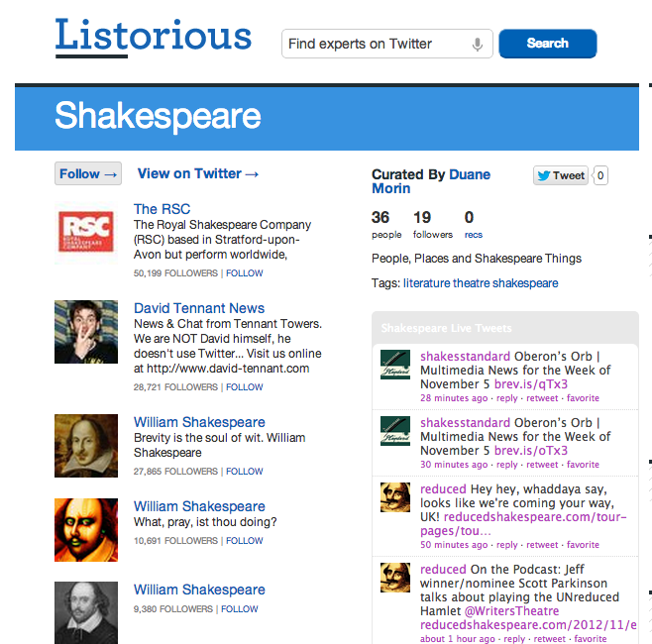Screen dimensions: 652x644
Task: Click the Follow list button
Action: [88, 173]
